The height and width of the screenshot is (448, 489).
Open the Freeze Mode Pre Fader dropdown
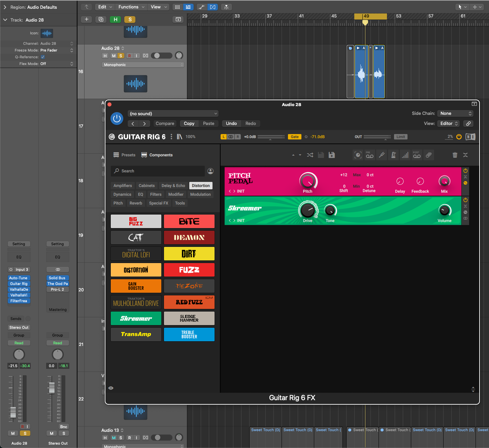57,50
